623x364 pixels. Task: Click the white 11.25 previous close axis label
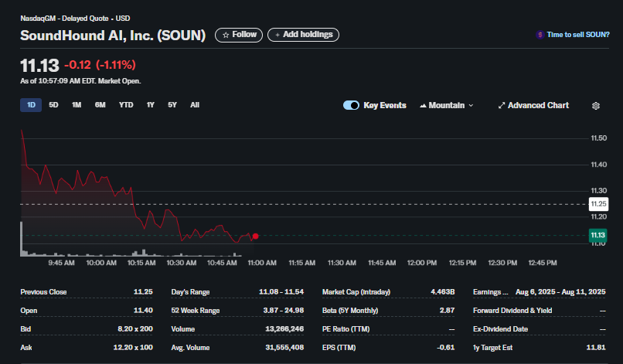click(598, 204)
